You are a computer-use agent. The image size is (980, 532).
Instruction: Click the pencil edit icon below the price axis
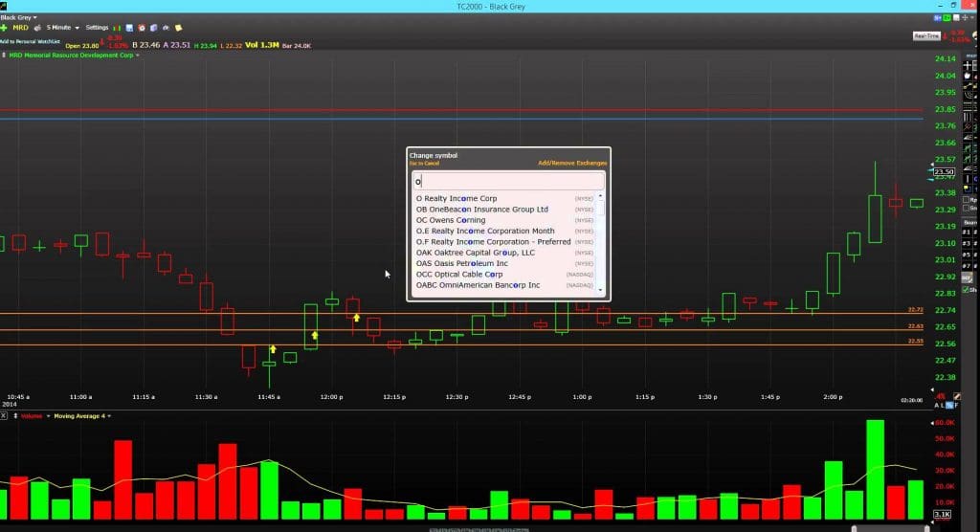pyautogui.click(x=957, y=396)
